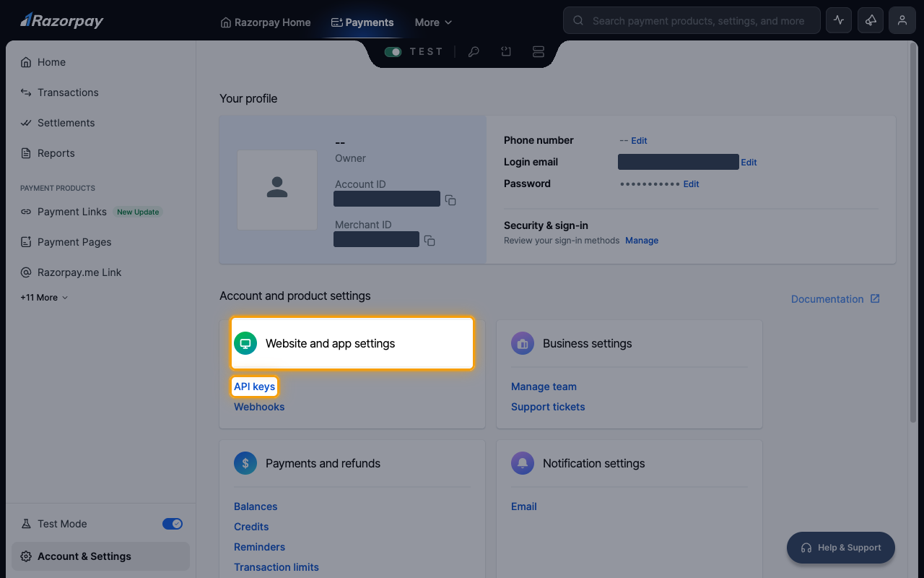The width and height of the screenshot is (924, 578).
Task: Open the activity pulse icon
Action: (839, 21)
